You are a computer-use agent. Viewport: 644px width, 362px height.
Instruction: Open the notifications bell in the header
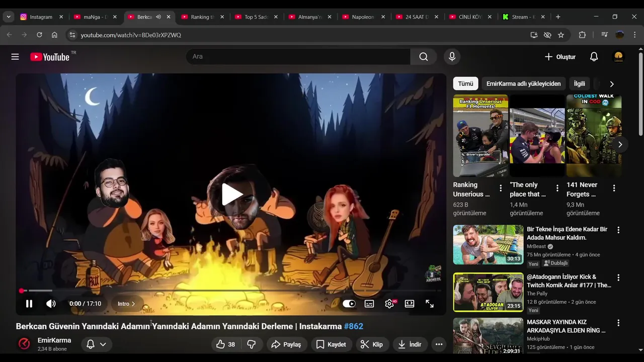[x=594, y=57]
